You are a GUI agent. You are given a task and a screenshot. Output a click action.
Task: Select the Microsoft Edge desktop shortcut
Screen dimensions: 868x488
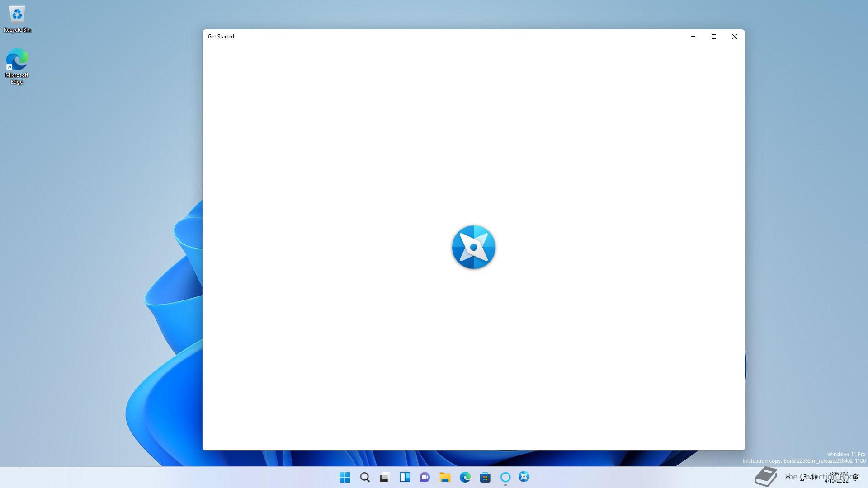(x=17, y=66)
